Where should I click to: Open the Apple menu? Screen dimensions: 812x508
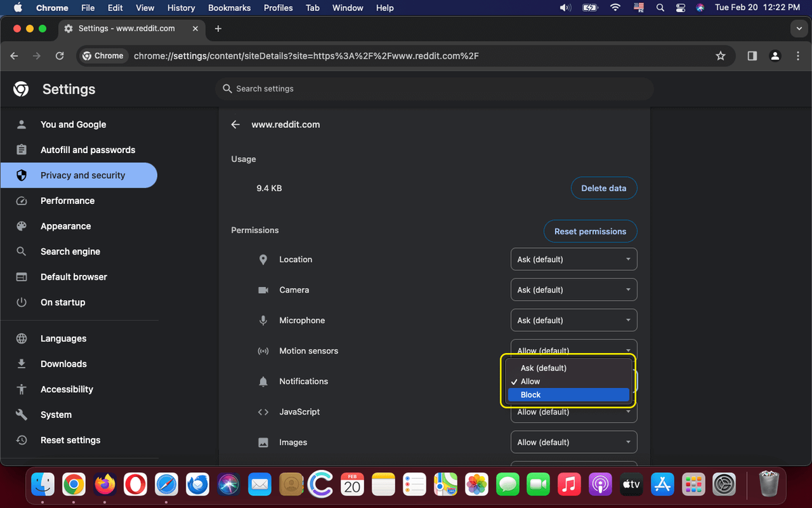[18, 7]
